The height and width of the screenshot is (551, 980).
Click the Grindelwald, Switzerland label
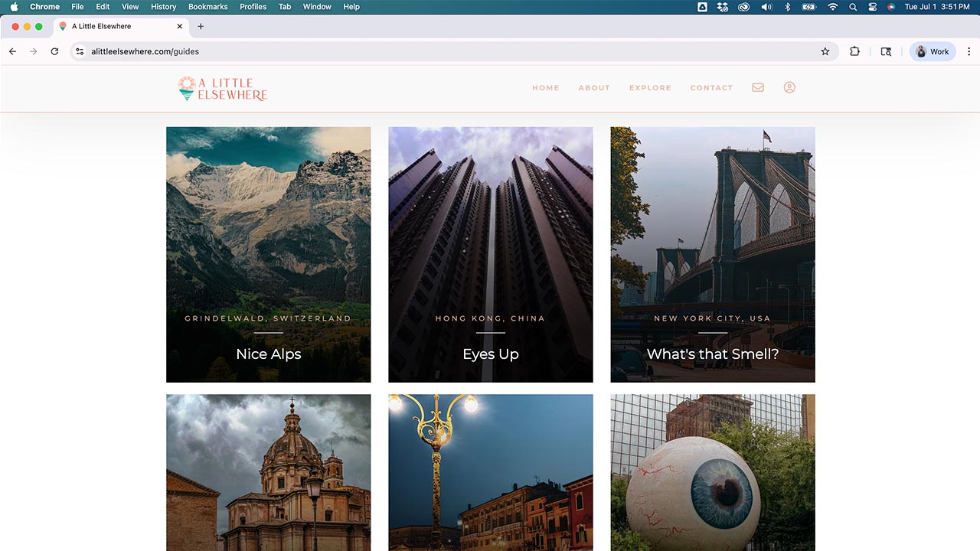point(268,318)
